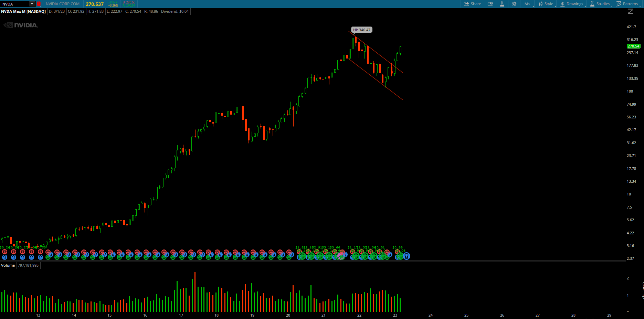Click the rightmost blue lightbulb event icon
This screenshot has width=644, height=319.
pos(407,256)
